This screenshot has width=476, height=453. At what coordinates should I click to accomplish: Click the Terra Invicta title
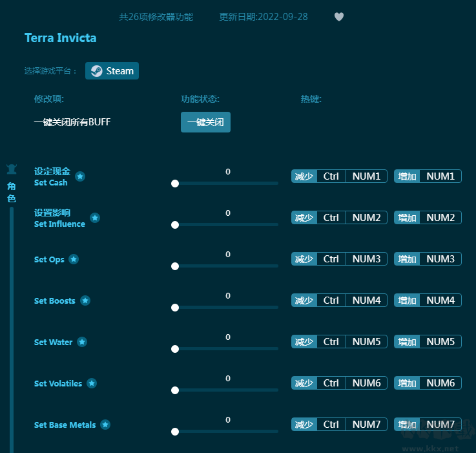click(61, 38)
